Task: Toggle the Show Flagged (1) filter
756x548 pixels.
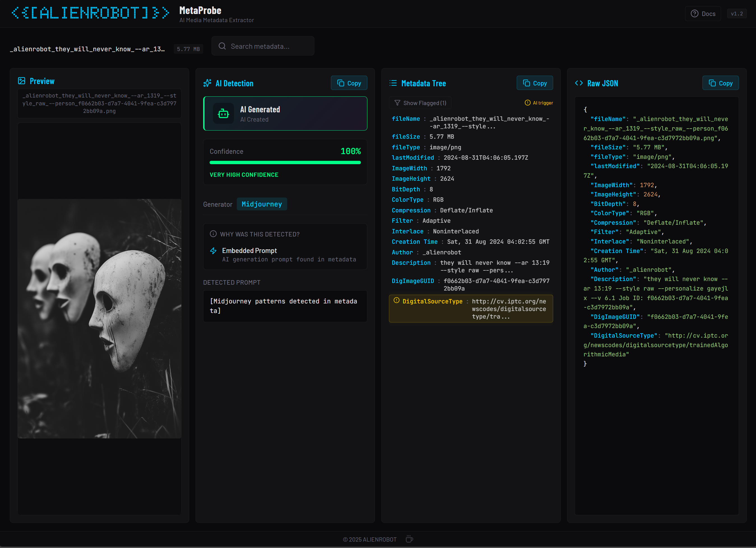Action: coord(420,103)
